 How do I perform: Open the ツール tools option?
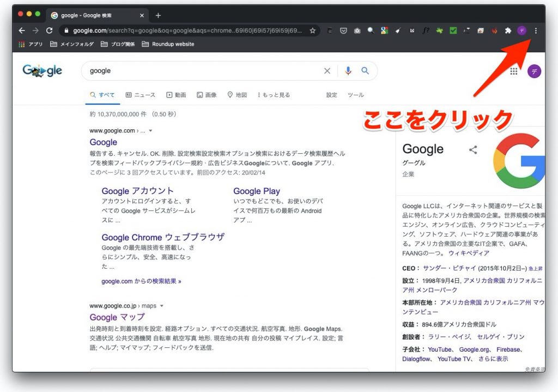click(355, 95)
